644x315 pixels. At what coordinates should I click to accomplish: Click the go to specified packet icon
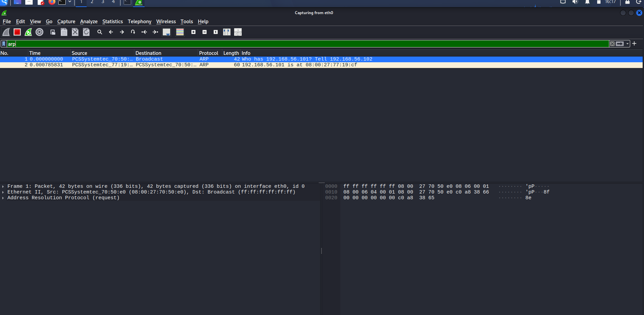pos(133,32)
